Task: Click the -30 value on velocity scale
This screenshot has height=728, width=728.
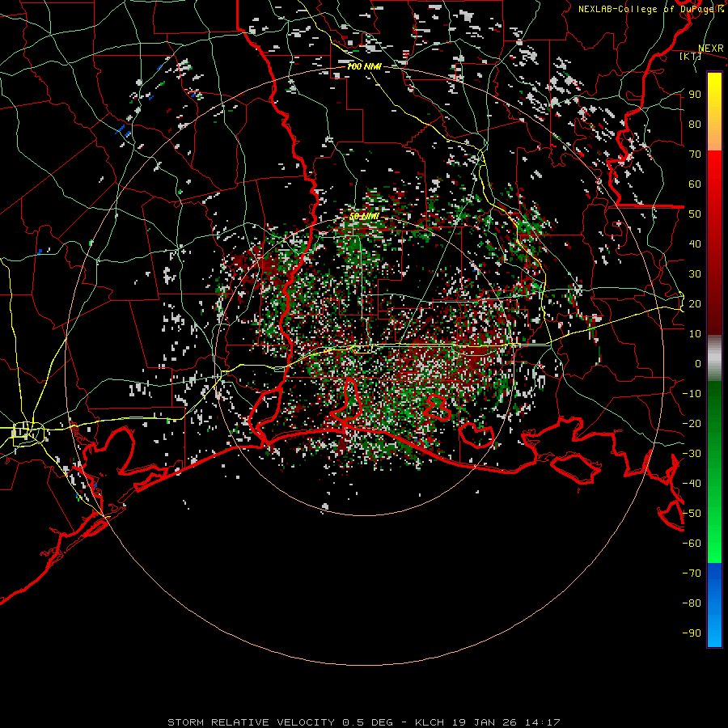Action: pyautogui.click(x=692, y=454)
